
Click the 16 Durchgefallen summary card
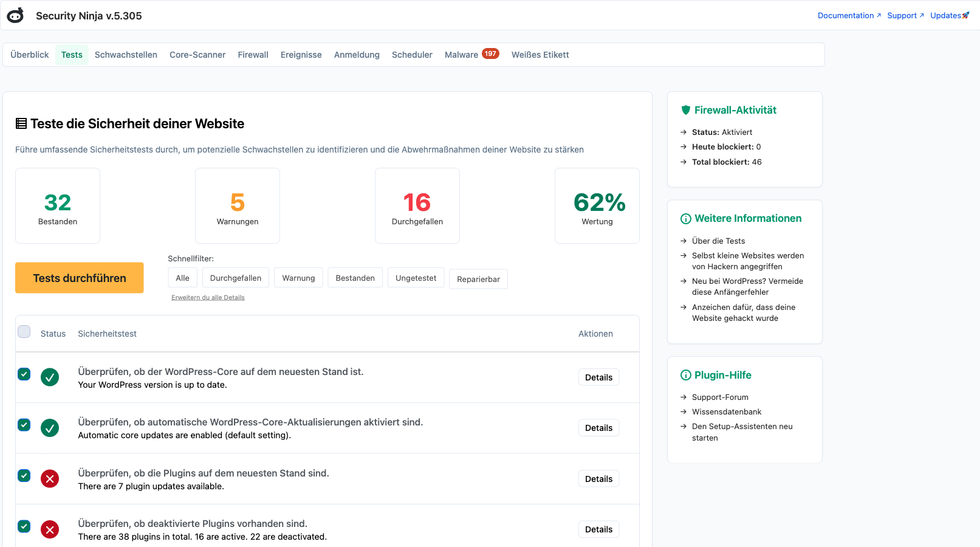[417, 206]
